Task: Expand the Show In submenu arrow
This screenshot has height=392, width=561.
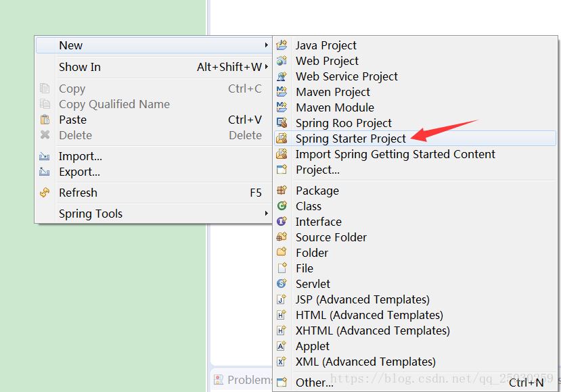Action: click(x=267, y=67)
